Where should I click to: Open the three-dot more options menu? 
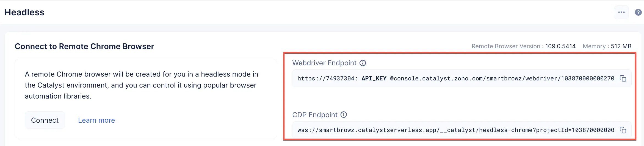pos(621,12)
